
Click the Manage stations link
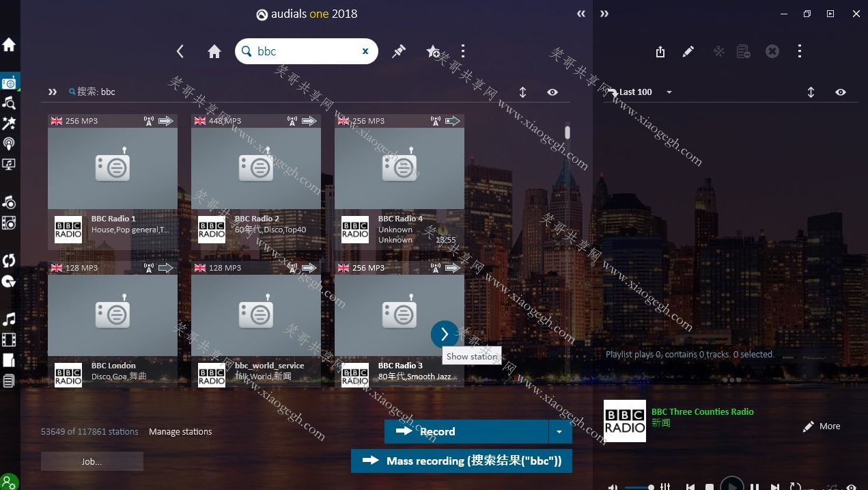click(180, 432)
